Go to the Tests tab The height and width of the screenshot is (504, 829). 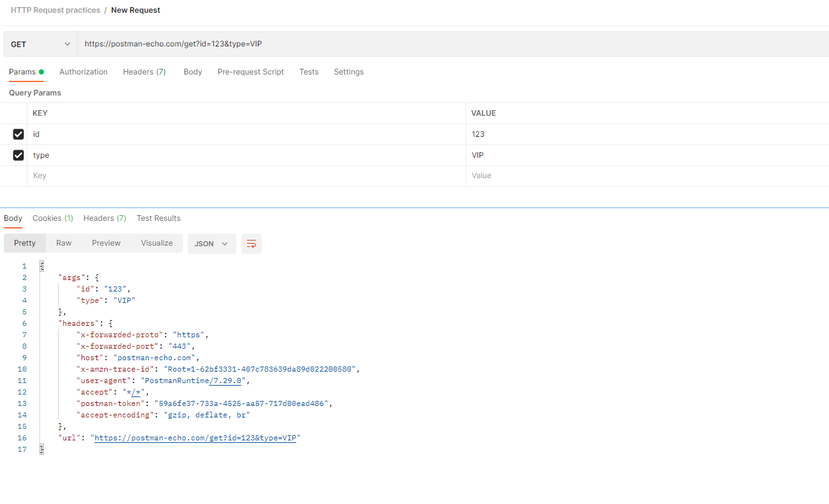pyautogui.click(x=309, y=72)
